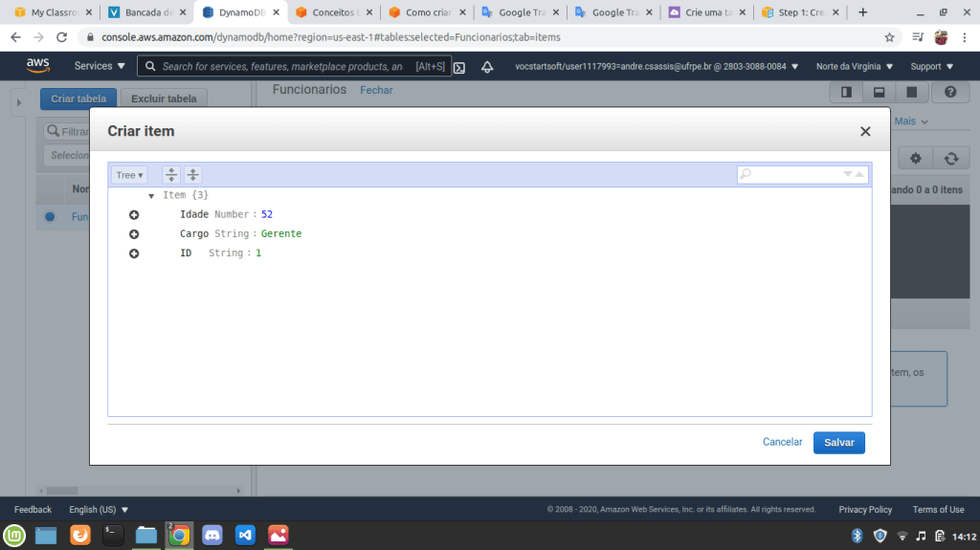Screen dimensions: 980x550
Task: Expand all fields in the item editor
Action: point(171,175)
